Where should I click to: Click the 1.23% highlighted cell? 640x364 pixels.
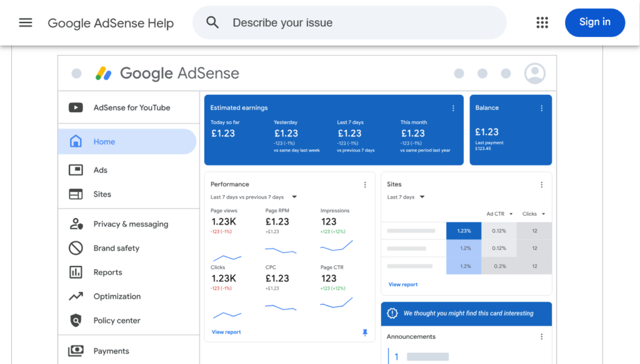click(464, 231)
